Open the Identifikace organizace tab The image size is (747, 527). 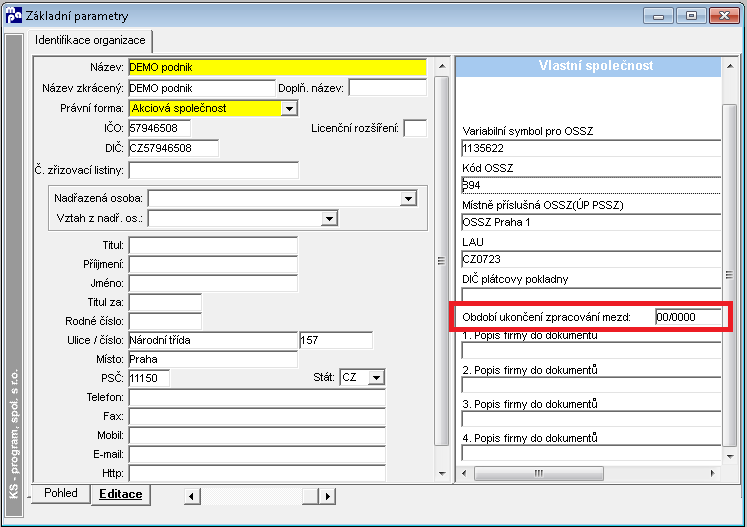coord(90,41)
